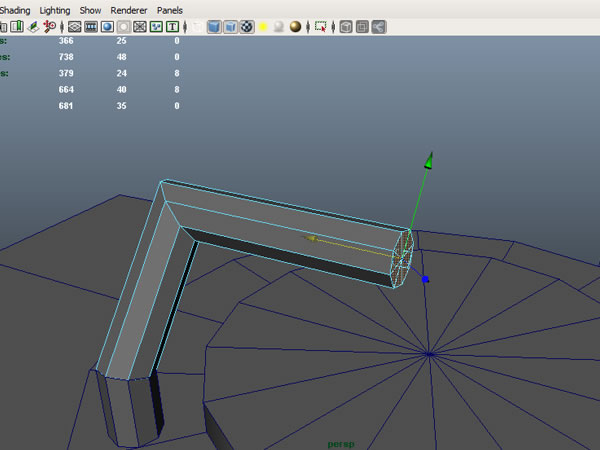600x450 pixels.
Task: Open the Show menu
Action: (x=90, y=9)
